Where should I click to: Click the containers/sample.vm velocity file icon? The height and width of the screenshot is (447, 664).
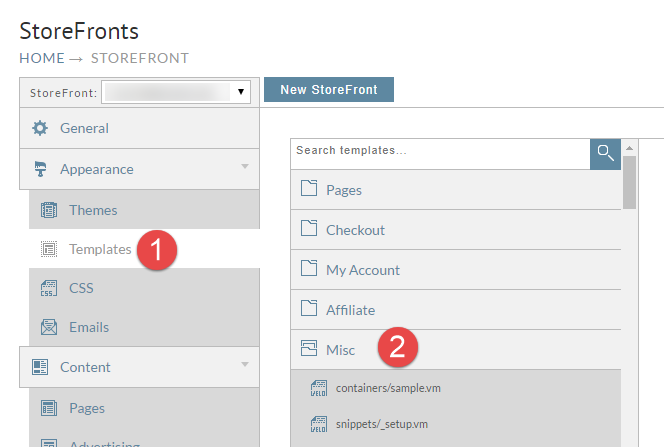[319, 388]
